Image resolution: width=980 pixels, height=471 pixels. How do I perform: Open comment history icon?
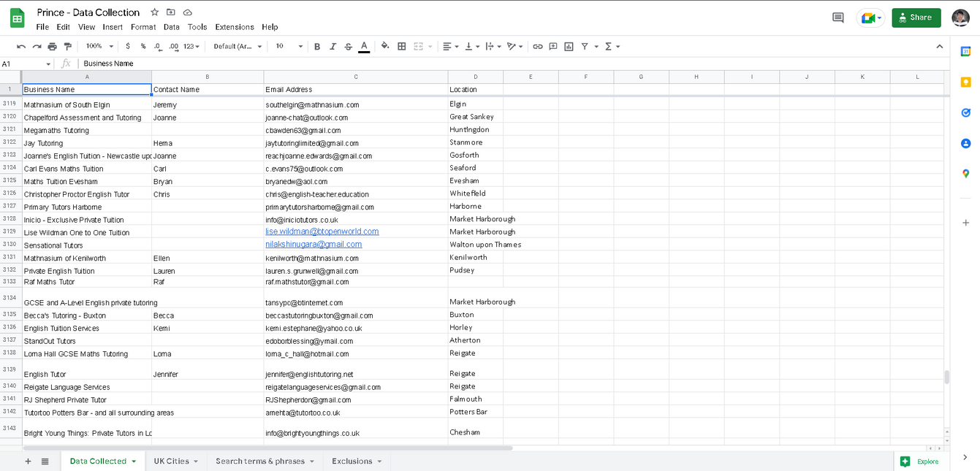[x=838, y=18]
